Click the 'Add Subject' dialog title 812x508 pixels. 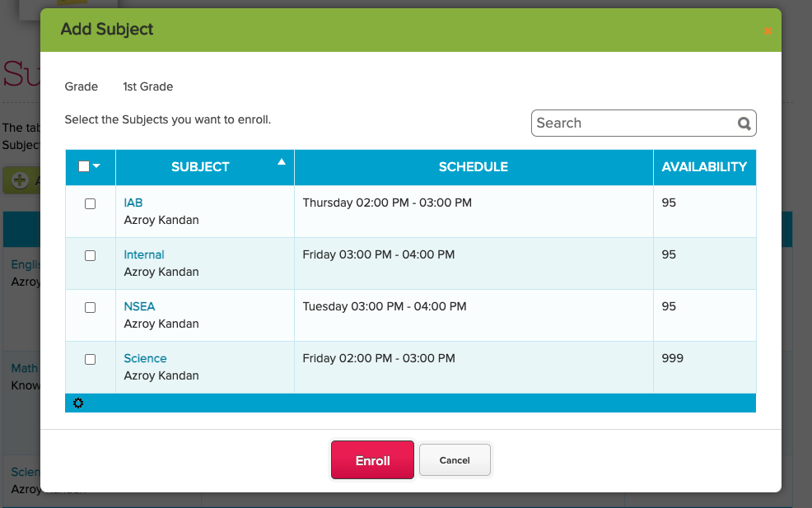click(x=107, y=29)
